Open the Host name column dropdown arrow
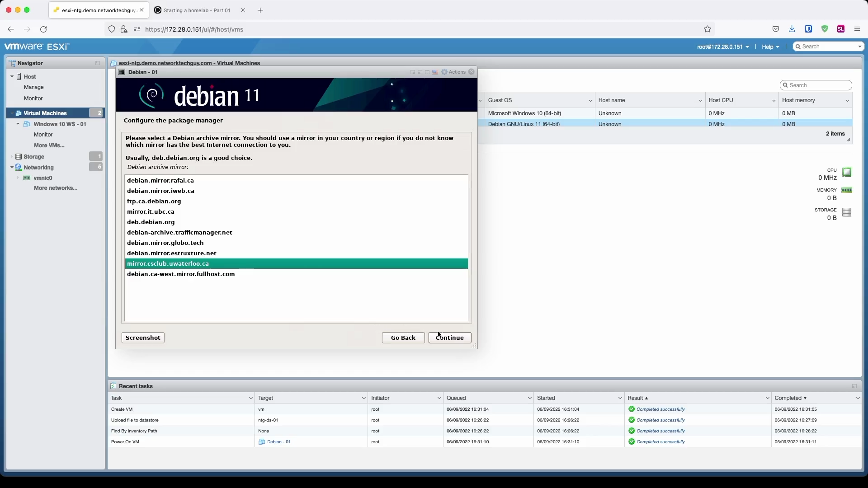The height and width of the screenshot is (488, 868). tap(700, 101)
